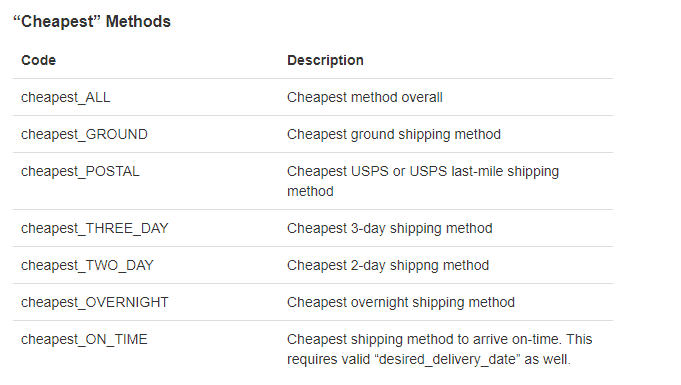Select the cheapest_THREE_DAY code text
The width and height of the screenshot is (681, 385).
tap(95, 228)
